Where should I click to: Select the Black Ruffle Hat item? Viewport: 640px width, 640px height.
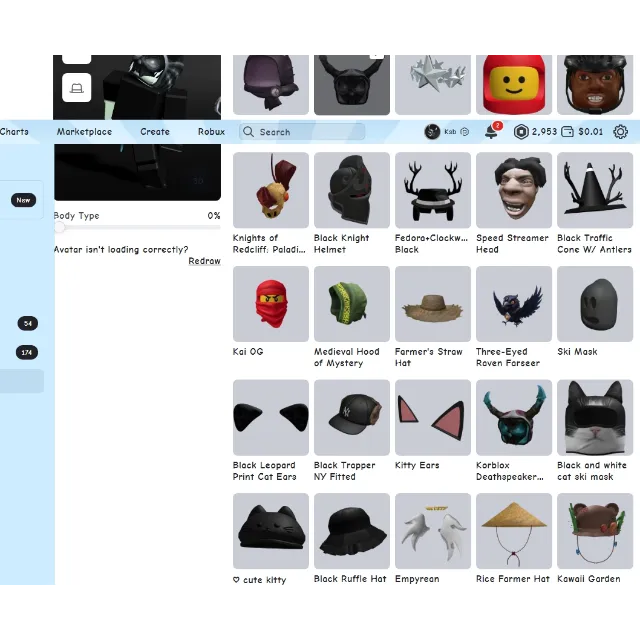352,531
